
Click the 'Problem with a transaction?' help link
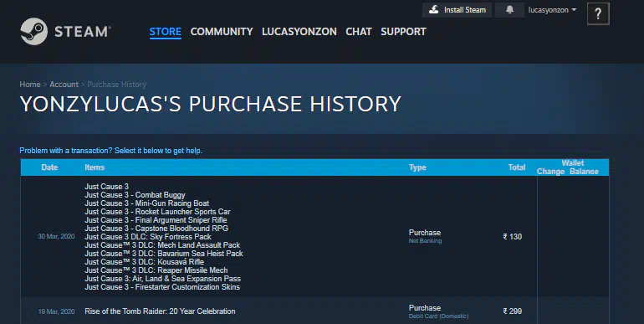pos(111,151)
